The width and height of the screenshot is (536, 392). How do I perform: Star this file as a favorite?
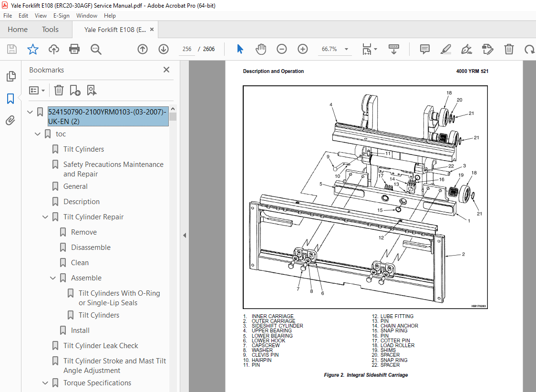33,49
